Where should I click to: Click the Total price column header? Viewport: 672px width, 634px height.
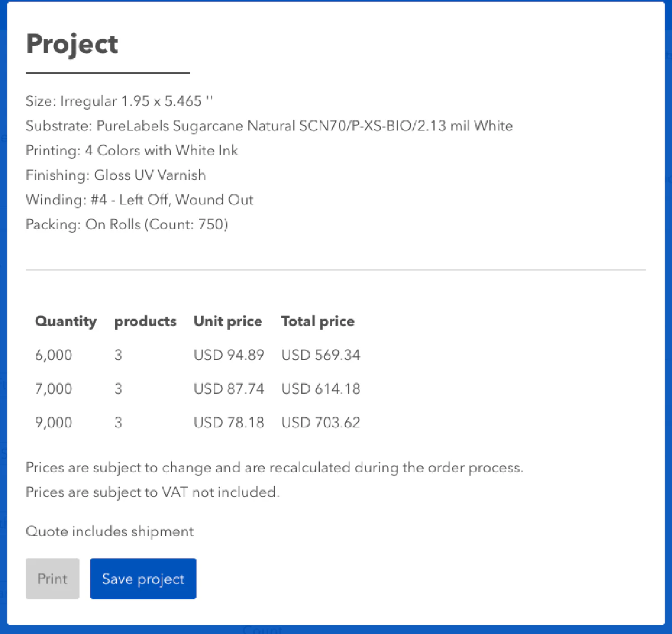(318, 321)
